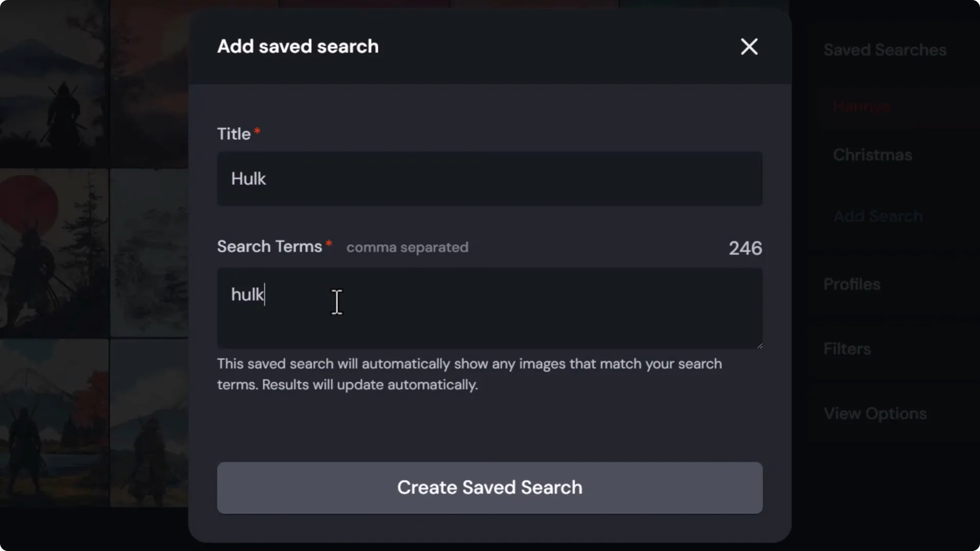The height and width of the screenshot is (551, 980).
Task: Click the Create Saved Search button
Action: pyautogui.click(x=489, y=487)
